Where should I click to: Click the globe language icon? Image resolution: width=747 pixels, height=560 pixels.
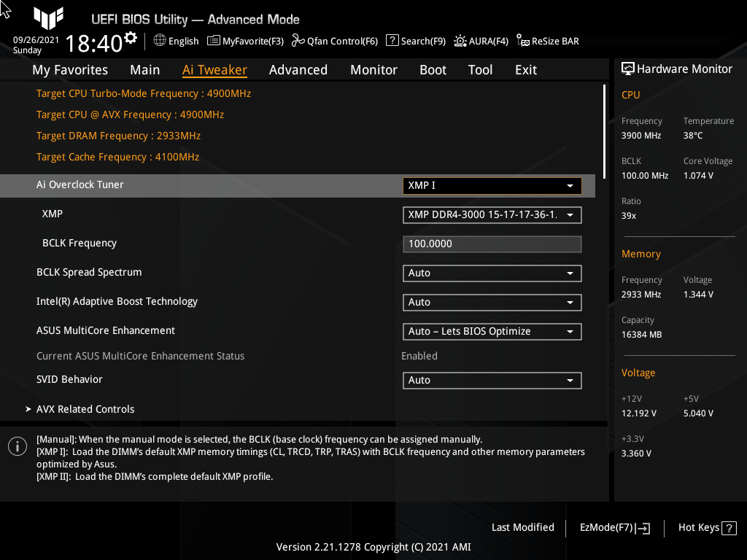[x=160, y=41]
